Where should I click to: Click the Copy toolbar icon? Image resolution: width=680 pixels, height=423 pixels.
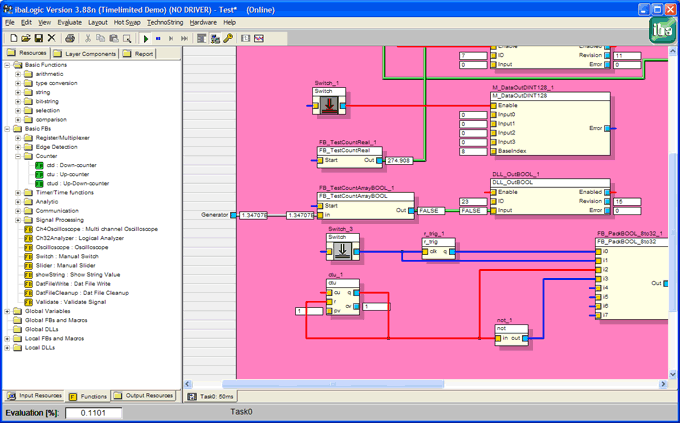pyautogui.click(x=101, y=38)
